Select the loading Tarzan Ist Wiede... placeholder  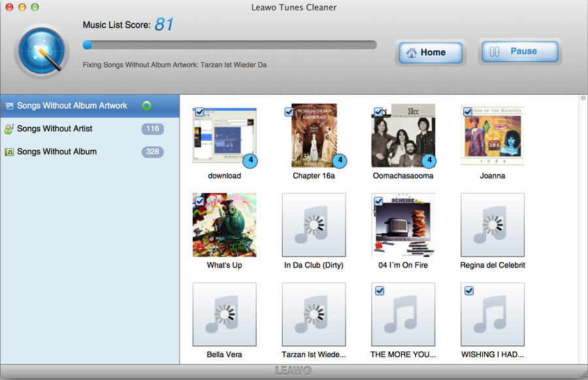(x=314, y=315)
